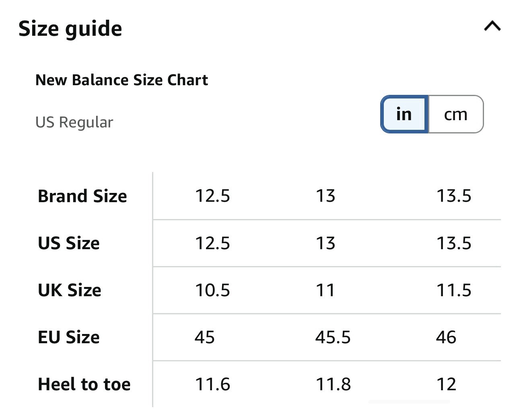
Task: Select the Brand Size row header
Action: coord(82,196)
